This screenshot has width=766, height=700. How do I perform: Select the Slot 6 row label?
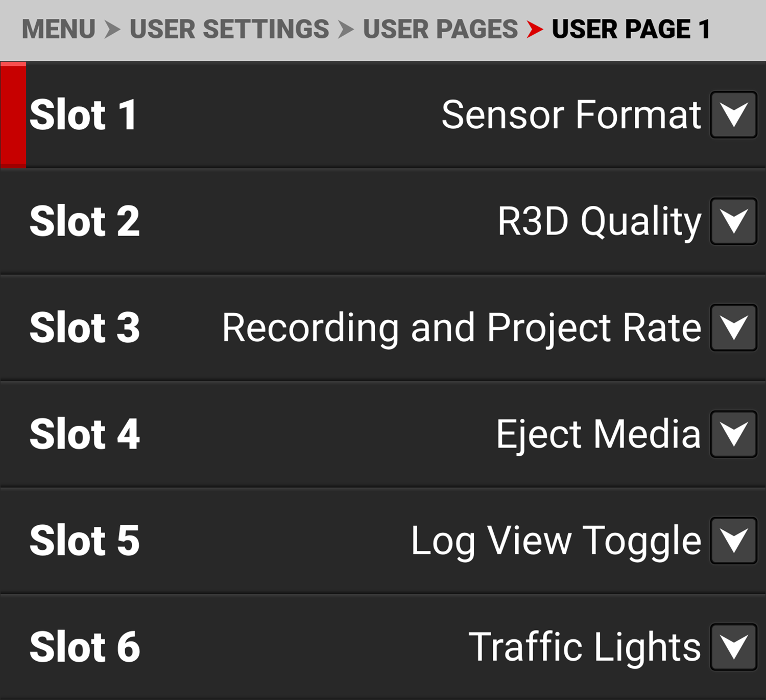click(x=85, y=647)
